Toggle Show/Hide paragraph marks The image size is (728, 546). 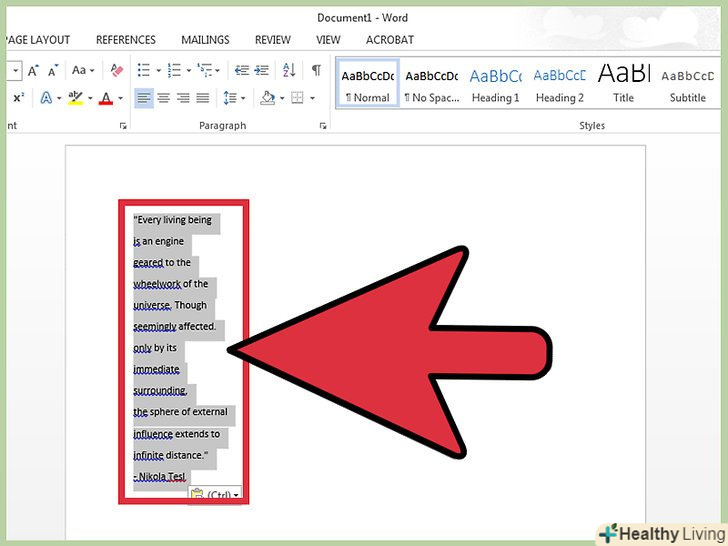point(316,70)
